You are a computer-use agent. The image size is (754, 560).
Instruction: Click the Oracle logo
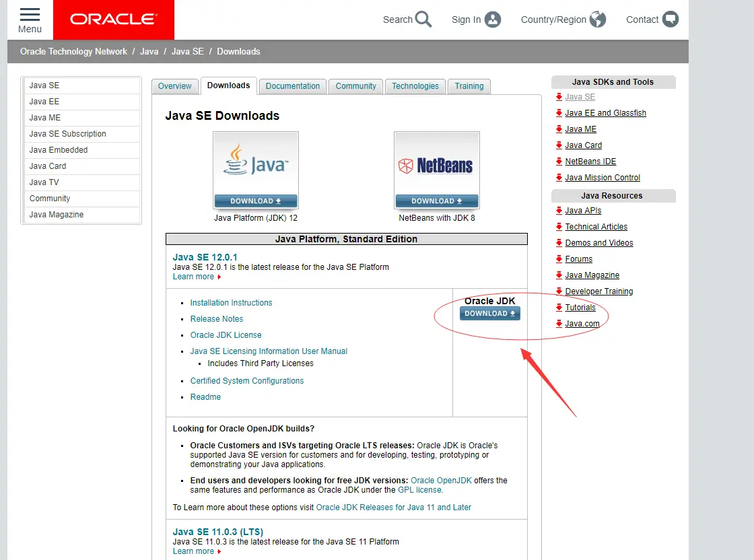(x=114, y=20)
